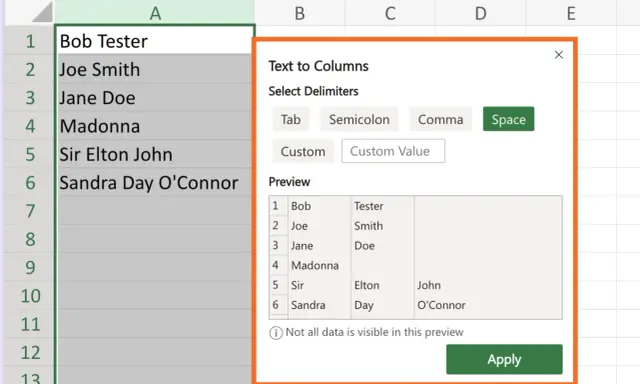
Task: Click Elton in the preview table
Action: [x=367, y=285]
